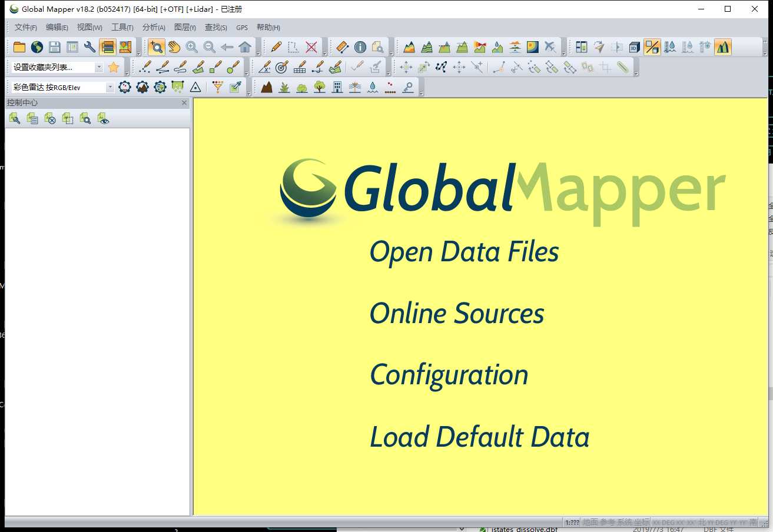Open the favorites list dropdown

(99, 68)
